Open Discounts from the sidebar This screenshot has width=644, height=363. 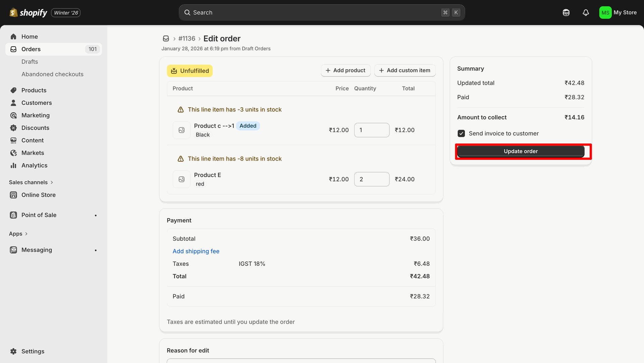(35, 128)
